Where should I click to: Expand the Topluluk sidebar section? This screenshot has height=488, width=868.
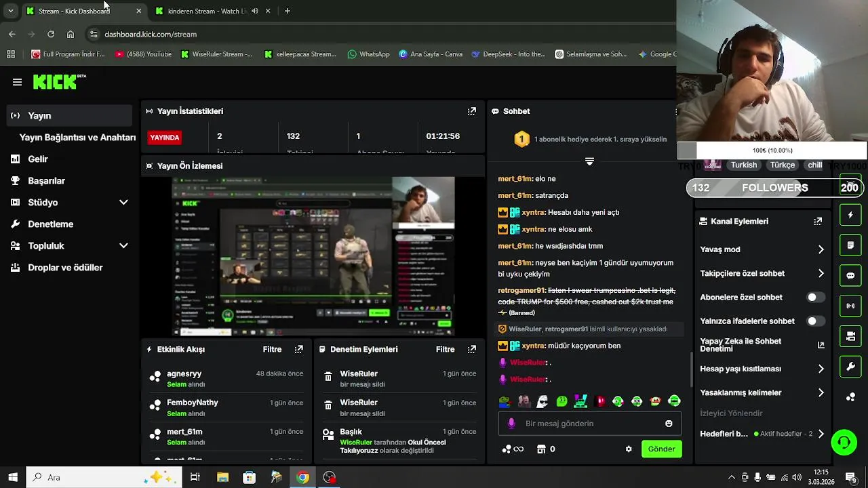123,246
